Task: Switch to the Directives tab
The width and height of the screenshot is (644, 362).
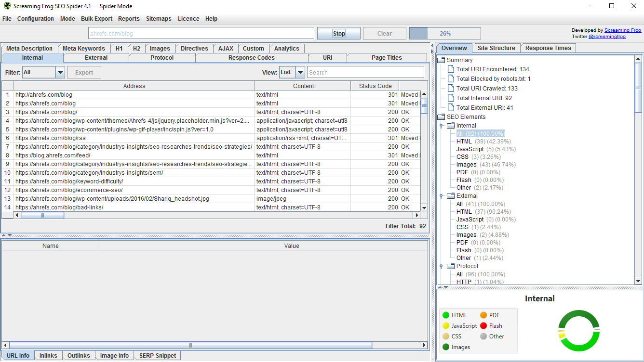Action: [194, 49]
